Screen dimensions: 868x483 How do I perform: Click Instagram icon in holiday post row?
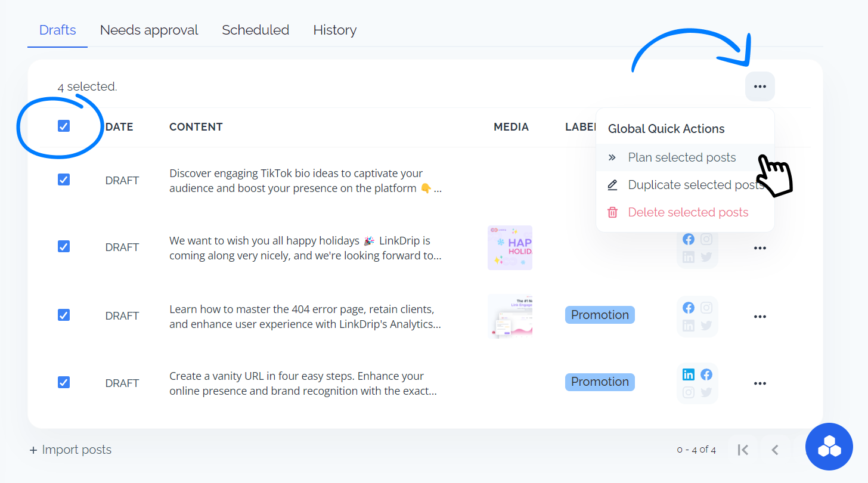coord(706,239)
